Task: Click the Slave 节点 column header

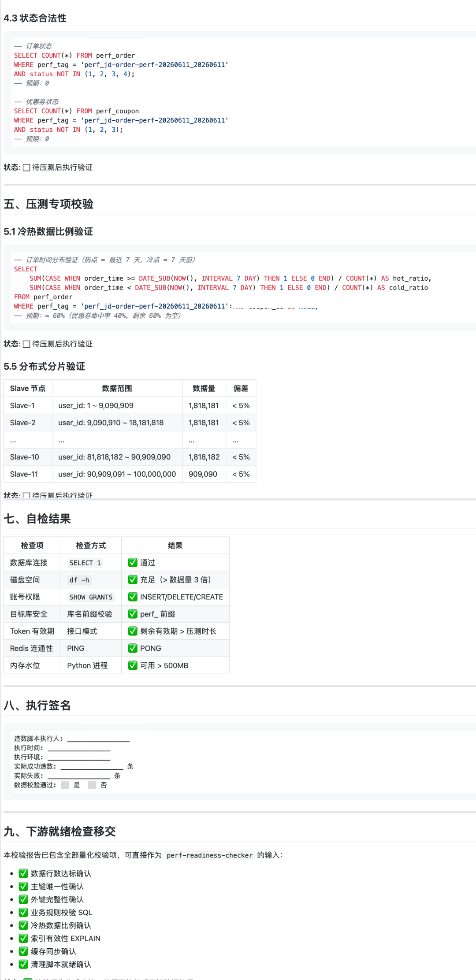Action: (28, 388)
